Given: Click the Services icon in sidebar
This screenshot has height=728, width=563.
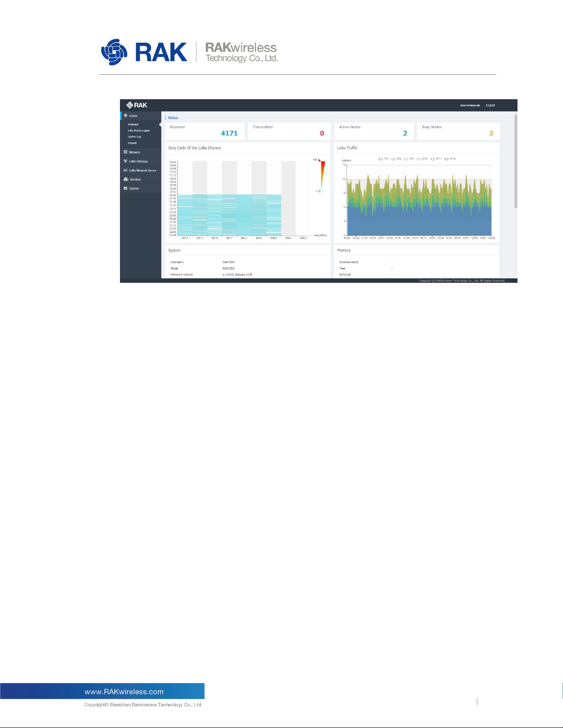Looking at the screenshot, I should 125,179.
